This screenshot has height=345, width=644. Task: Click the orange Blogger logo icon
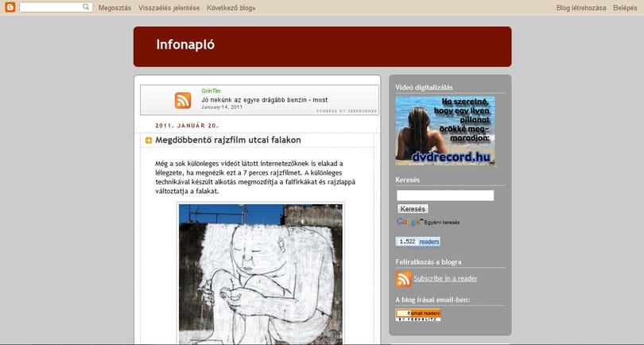10,7
